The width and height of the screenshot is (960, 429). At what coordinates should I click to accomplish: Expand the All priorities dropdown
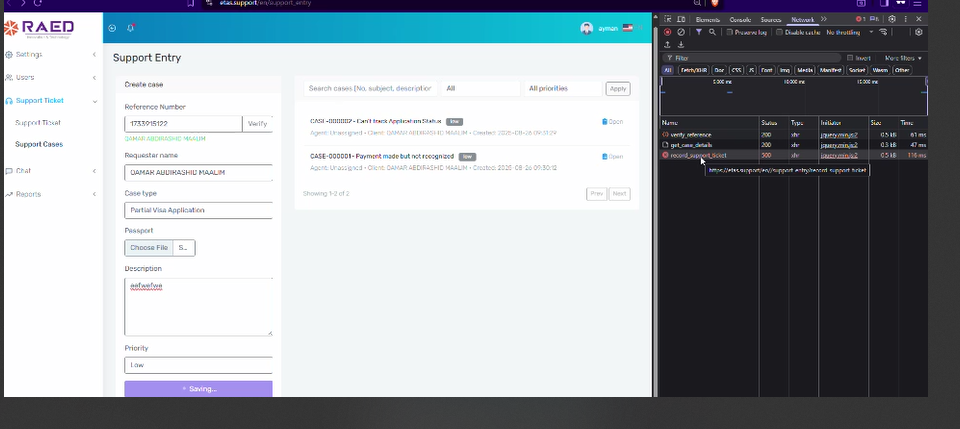coord(561,89)
